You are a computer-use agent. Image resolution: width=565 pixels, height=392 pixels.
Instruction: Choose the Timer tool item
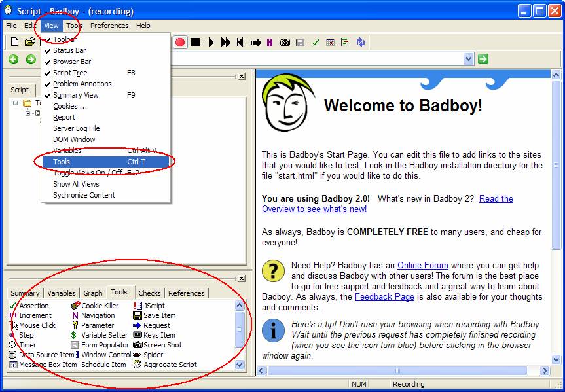click(27, 345)
